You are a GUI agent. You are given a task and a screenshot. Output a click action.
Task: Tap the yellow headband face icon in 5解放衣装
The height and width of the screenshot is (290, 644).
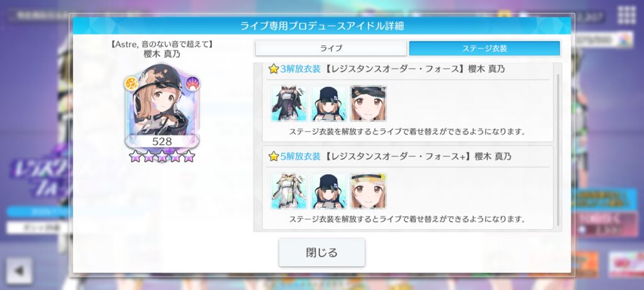pos(369,191)
